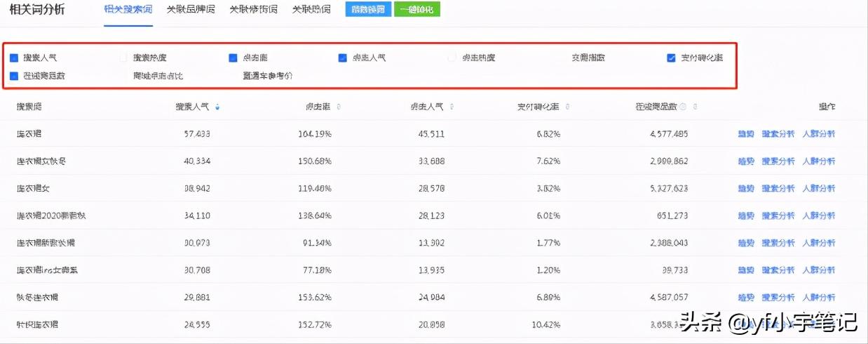Switch to the 相关搜索词 tab
This screenshot has height=344, width=868.
pyautogui.click(x=128, y=10)
